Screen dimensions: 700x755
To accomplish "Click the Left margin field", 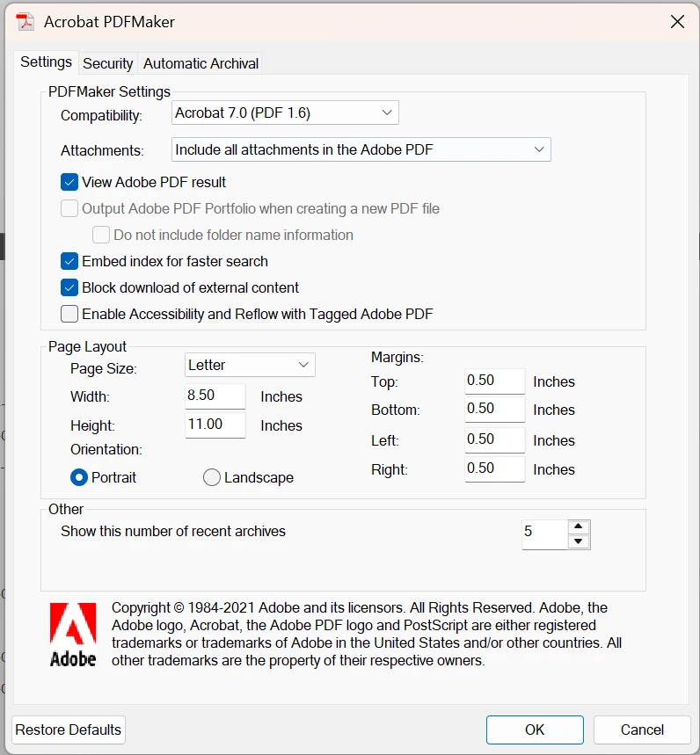I will coord(495,439).
